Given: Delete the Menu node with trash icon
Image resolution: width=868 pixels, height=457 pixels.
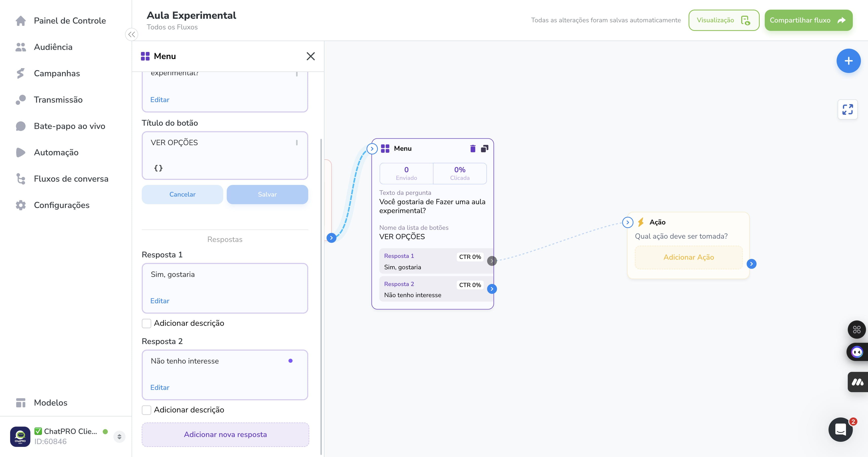Looking at the screenshot, I should [x=473, y=148].
